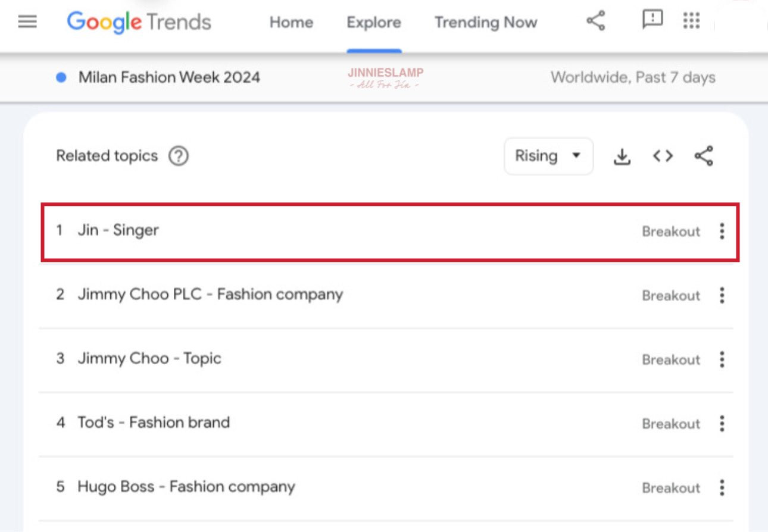The width and height of the screenshot is (768, 532).
Task: Open the Rising sort dropdown
Action: [548, 156]
